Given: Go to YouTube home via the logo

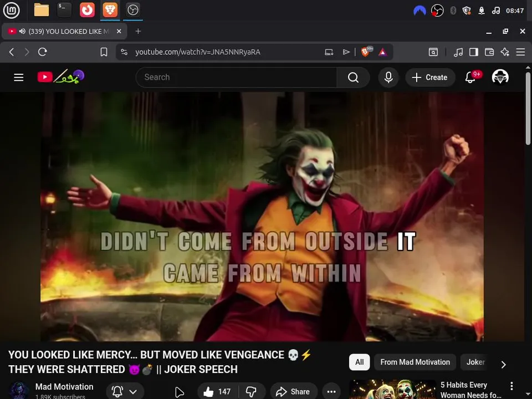Looking at the screenshot, I should click(x=61, y=77).
